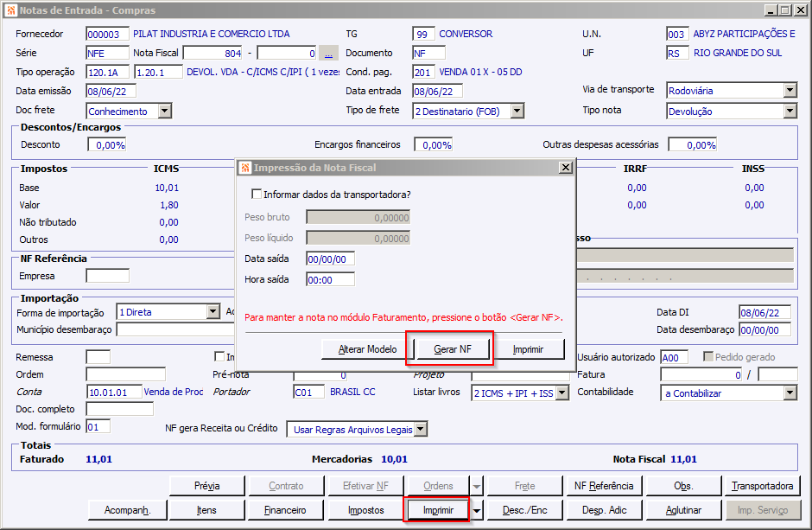812x530 pixels.
Task: Click the Hora saída field
Action: pyautogui.click(x=330, y=279)
